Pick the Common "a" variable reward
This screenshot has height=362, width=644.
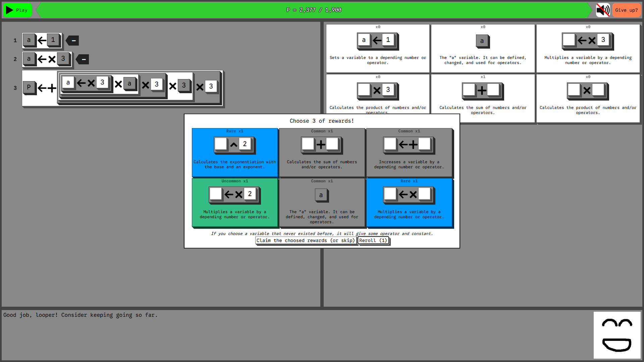tap(322, 203)
